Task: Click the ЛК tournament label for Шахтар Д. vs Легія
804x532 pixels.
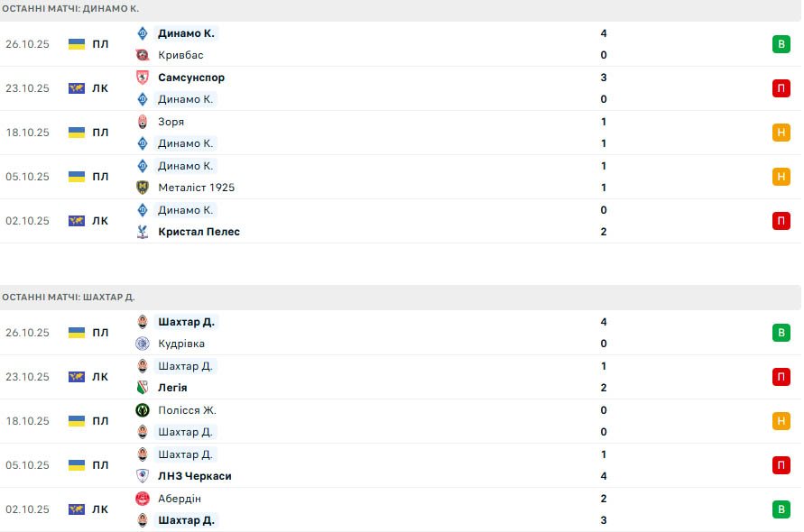Action: click(x=99, y=377)
